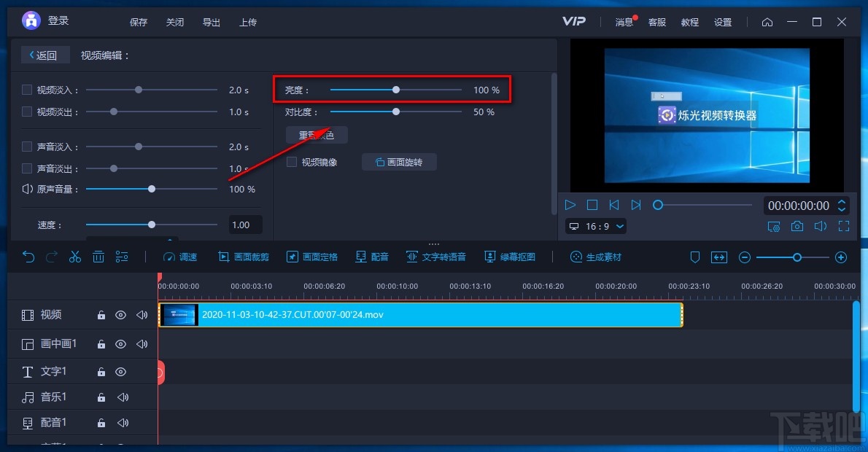
Task: Open the 绿幕抠图 green screen tool
Action: [x=510, y=257]
